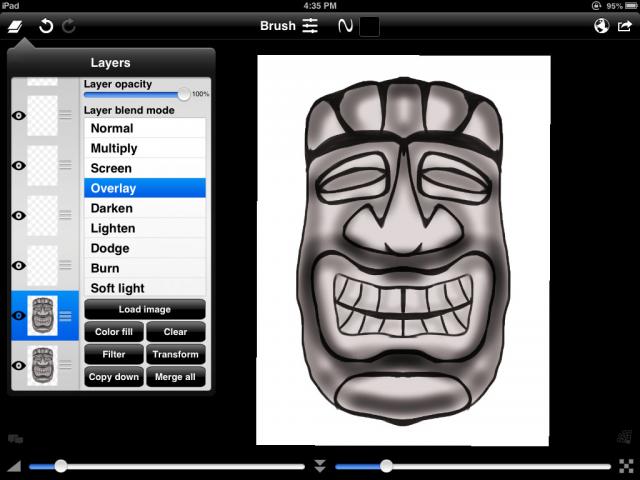Click the Layer opacity slider handle
The width and height of the screenshot is (640, 480).
(x=183, y=94)
